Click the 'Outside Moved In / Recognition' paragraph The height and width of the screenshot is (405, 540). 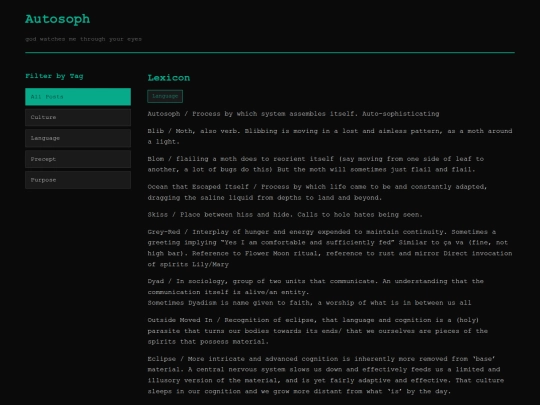[318, 331]
